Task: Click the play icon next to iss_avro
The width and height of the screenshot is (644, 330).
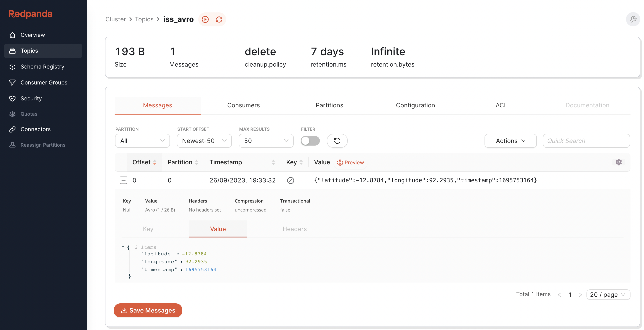Action: 205,19
